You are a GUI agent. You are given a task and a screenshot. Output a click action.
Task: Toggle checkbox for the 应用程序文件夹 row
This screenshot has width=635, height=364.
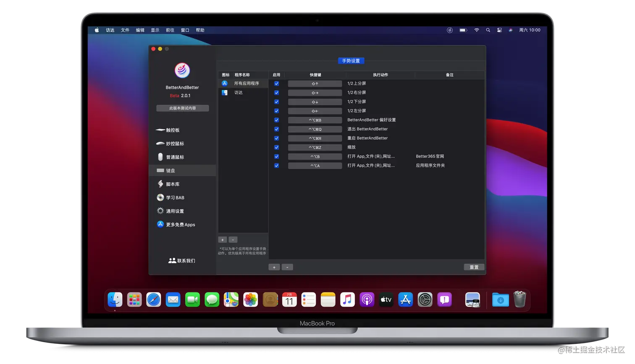click(x=276, y=165)
